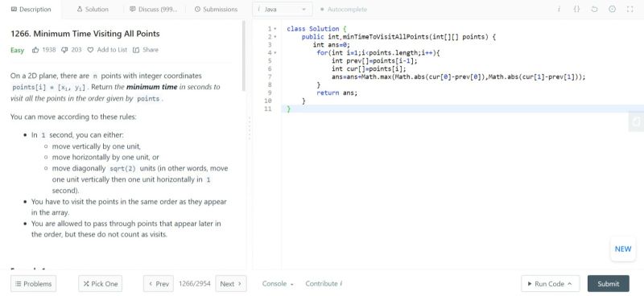Click the editor info icon
The width and height of the screenshot is (644, 296).
pyautogui.click(x=559, y=9)
